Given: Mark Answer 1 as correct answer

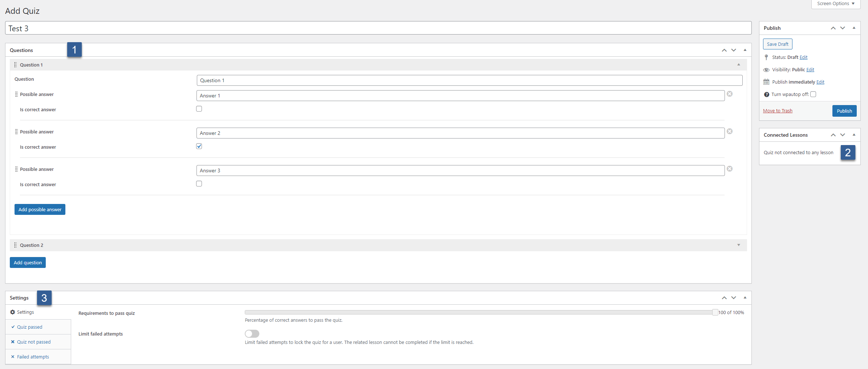Looking at the screenshot, I should point(199,108).
